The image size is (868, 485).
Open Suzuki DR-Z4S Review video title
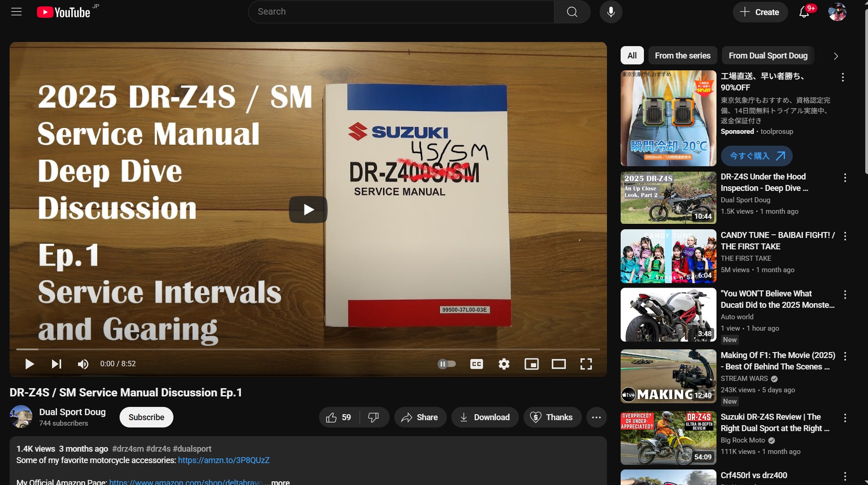click(x=775, y=422)
